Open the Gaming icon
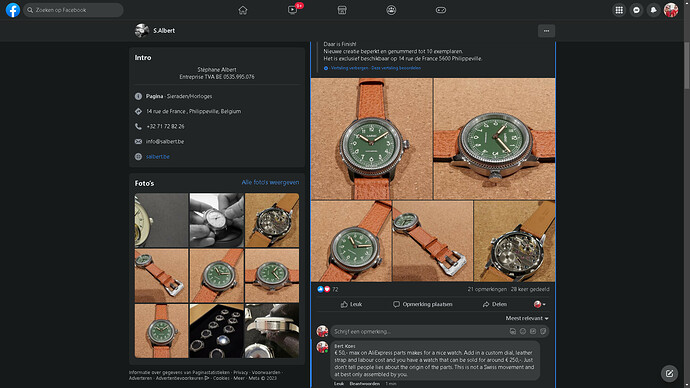The image size is (690, 388). pyautogui.click(x=440, y=10)
